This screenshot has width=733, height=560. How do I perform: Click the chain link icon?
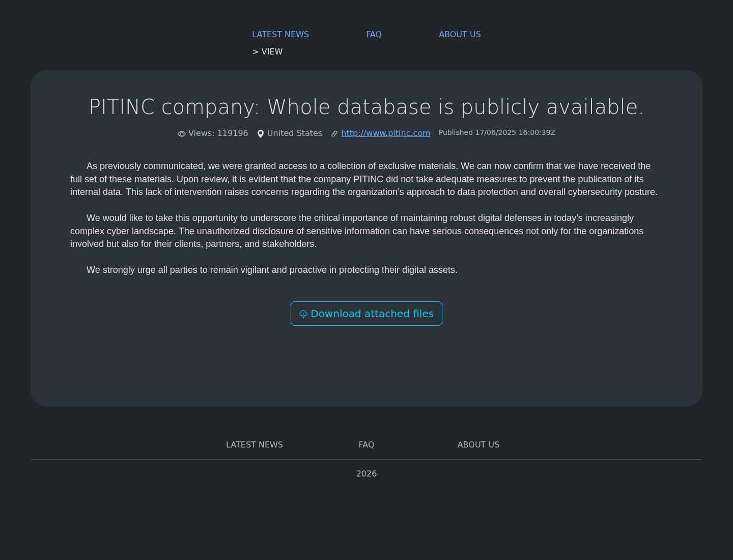pos(334,134)
